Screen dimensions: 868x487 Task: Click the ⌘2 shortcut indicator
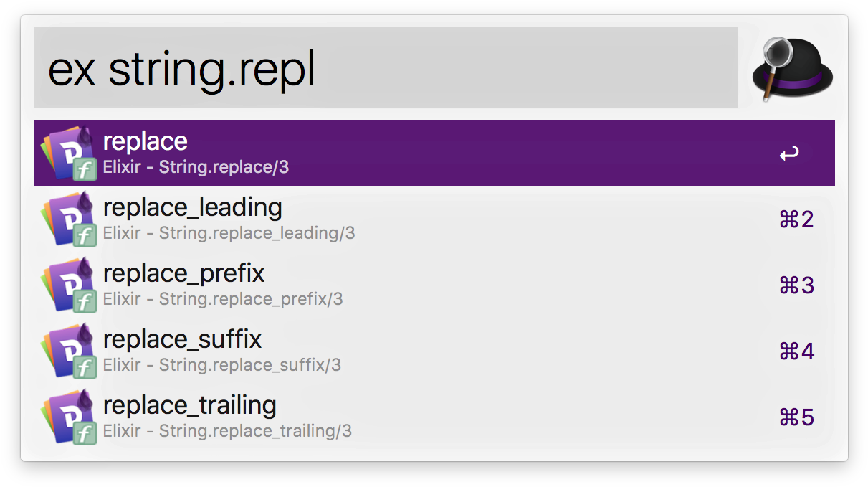(796, 219)
